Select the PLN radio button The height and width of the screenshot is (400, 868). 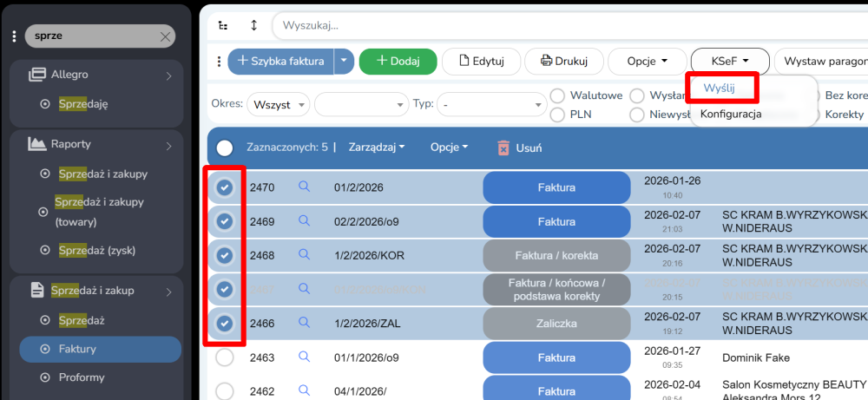pyautogui.click(x=557, y=115)
